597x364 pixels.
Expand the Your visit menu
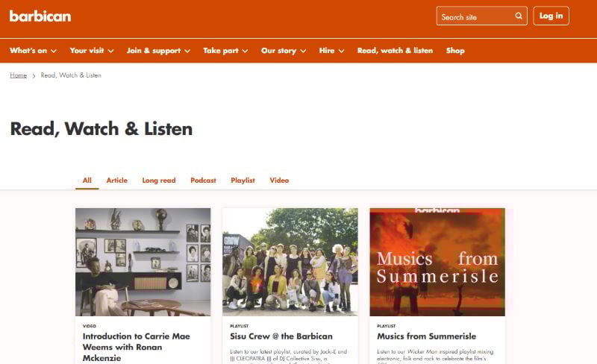(x=92, y=51)
